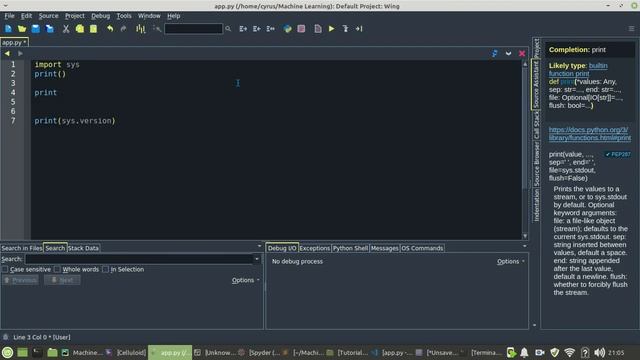Switch to the Messages tab
The width and height of the screenshot is (640, 360).
click(384, 248)
